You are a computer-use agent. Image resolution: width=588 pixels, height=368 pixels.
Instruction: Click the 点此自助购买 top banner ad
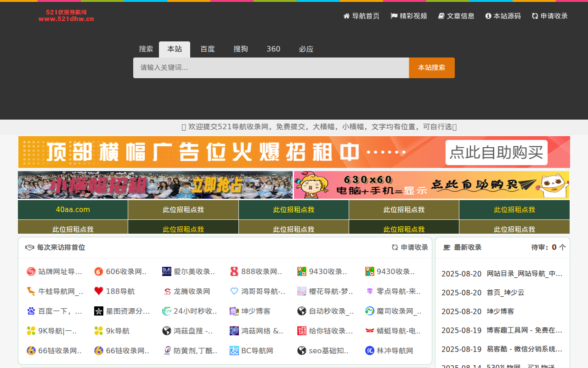496,152
